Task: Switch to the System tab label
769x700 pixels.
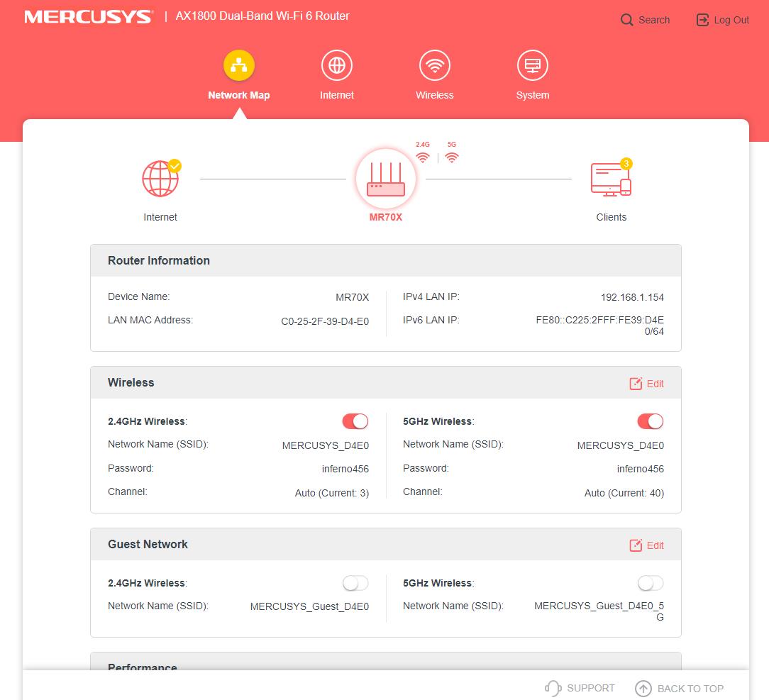Action: point(533,95)
